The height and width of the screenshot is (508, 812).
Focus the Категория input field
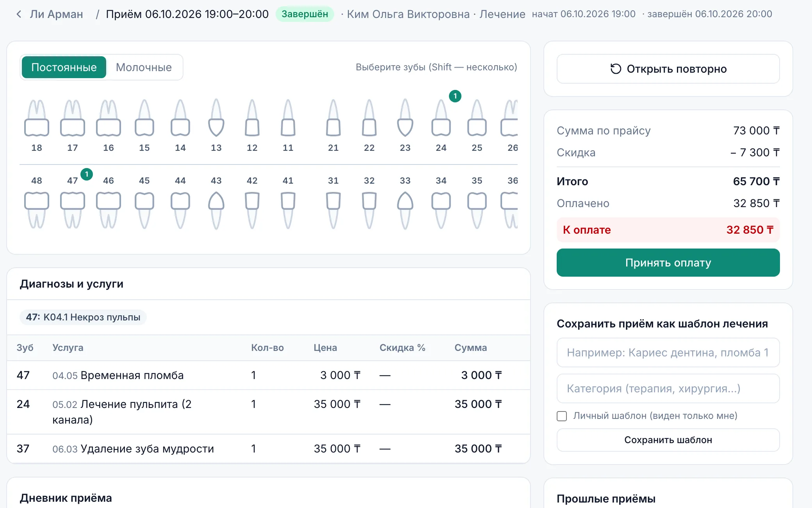pos(668,388)
